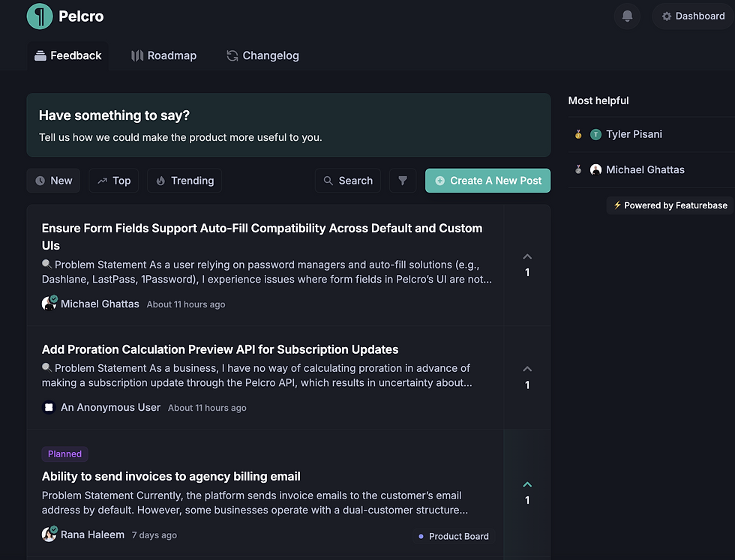Click the 'Tell us how we could make' subtitle
Screen dimensions: 735x560
(181, 137)
